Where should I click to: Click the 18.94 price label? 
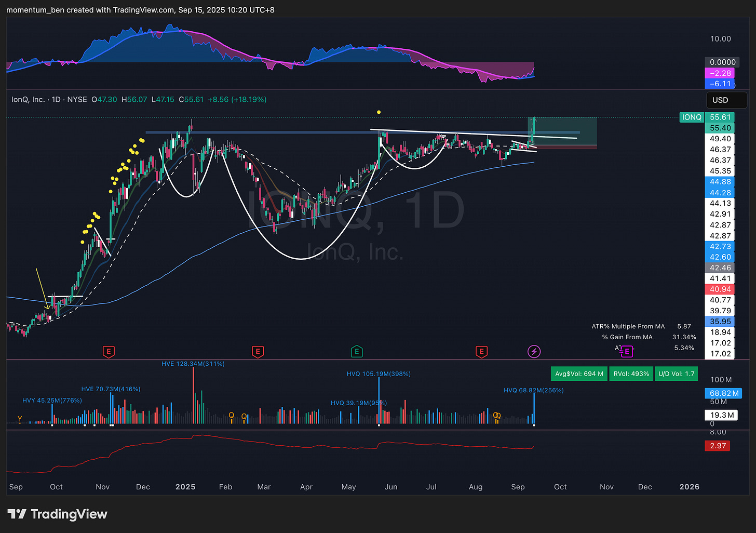pyautogui.click(x=720, y=332)
